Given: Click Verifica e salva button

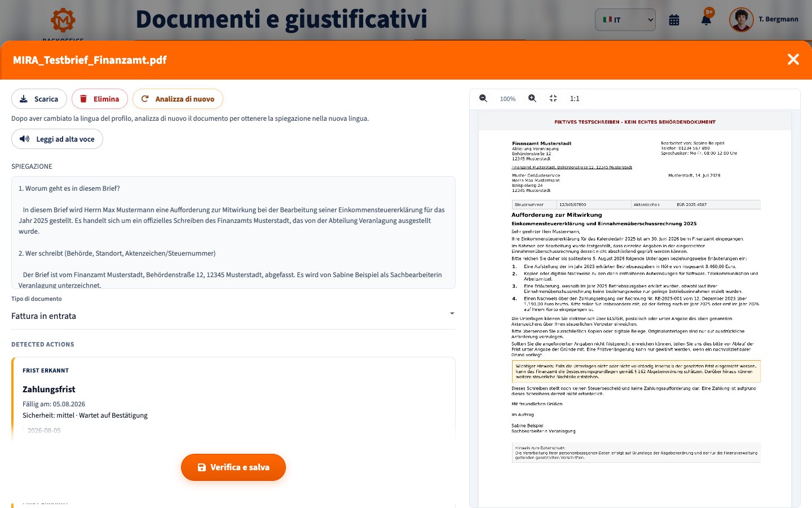Looking at the screenshot, I should [x=233, y=467].
